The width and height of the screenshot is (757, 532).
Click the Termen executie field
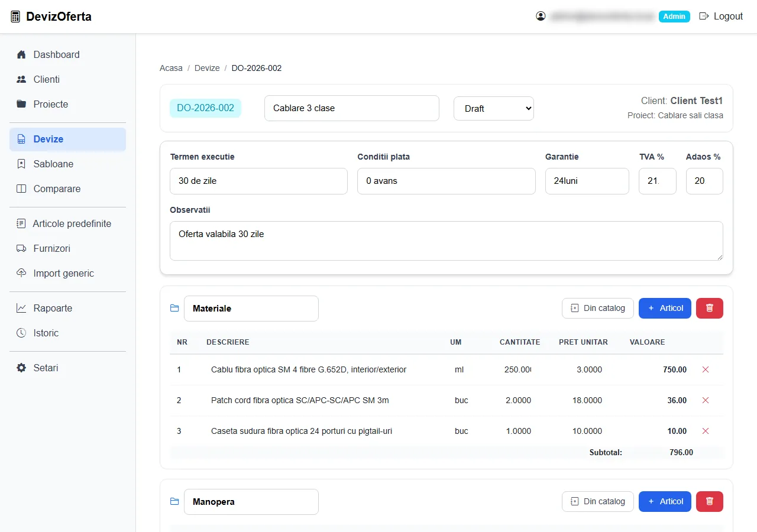tap(258, 181)
